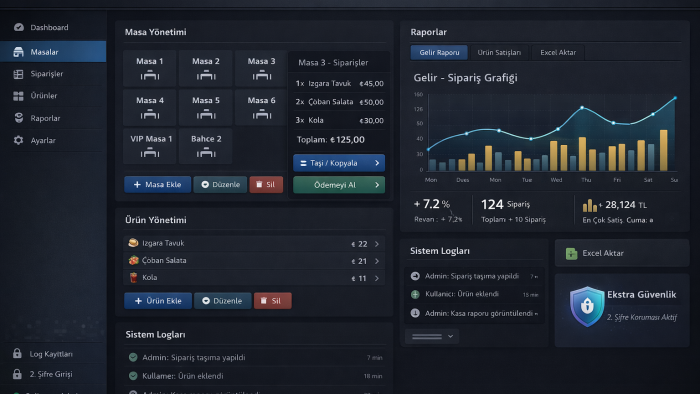Click the Izgara Tavuk food icon
Image resolution: width=700 pixels, height=394 pixels.
(133, 243)
